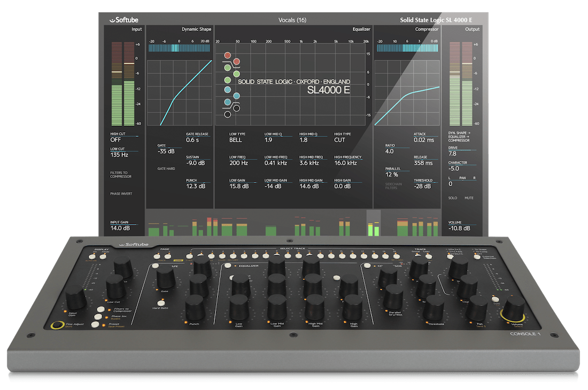Click the top red EQ band node
Viewport: 588px width, 390px height.
tap(227, 55)
